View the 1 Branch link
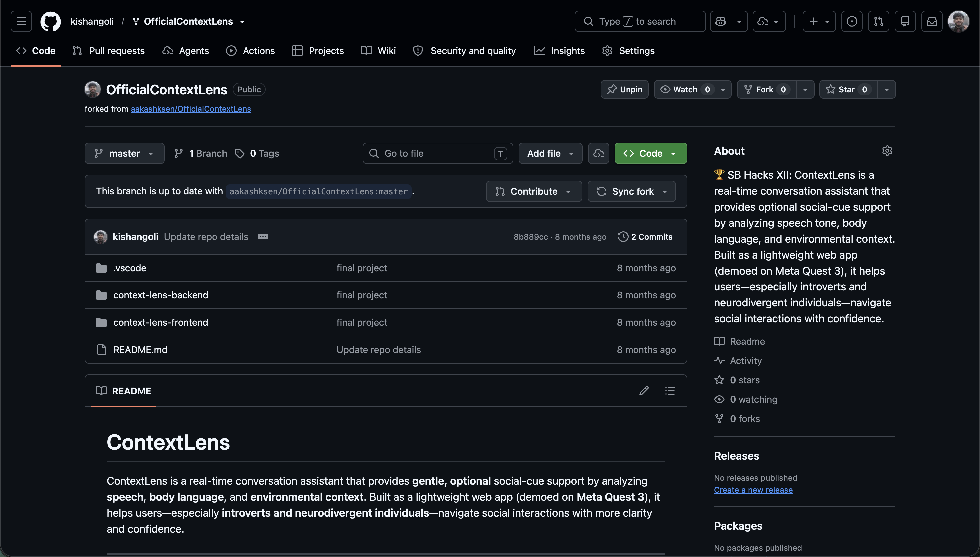 (201, 153)
